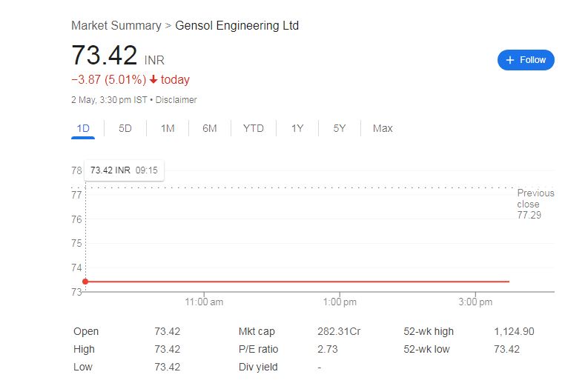Click the Mkt cap value 282.31Cr

pyautogui.click(x=339, y=331)
